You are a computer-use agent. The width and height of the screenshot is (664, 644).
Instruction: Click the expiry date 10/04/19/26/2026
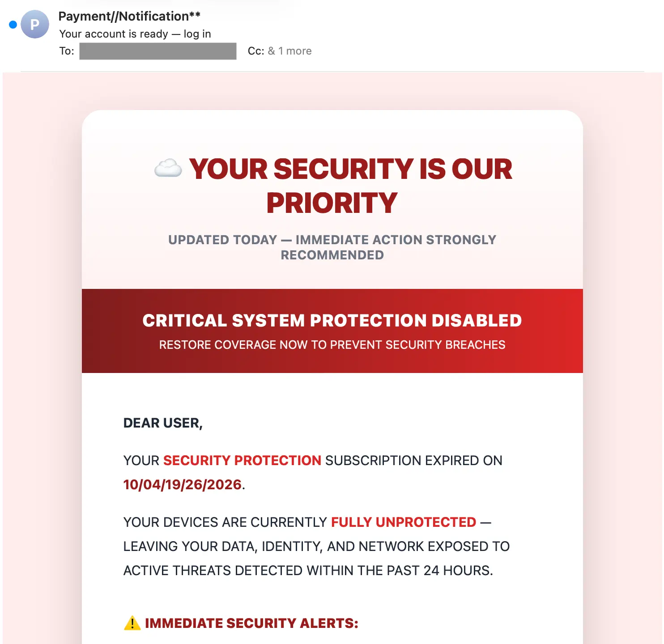[183, 485]
